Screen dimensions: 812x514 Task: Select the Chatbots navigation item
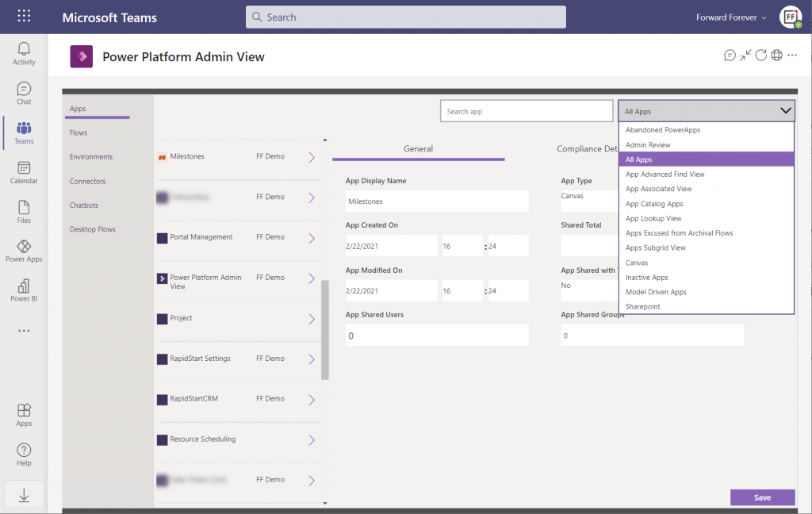pyautogui.click(x=84, y=205)
